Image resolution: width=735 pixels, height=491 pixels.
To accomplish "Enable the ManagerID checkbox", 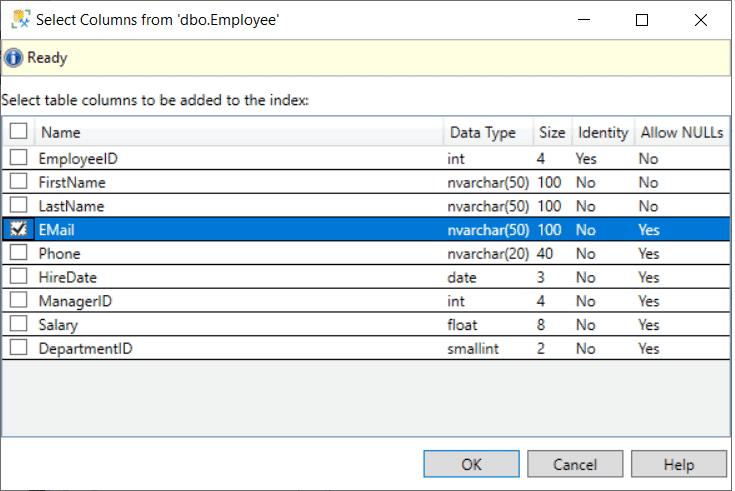I will point(18,300).
